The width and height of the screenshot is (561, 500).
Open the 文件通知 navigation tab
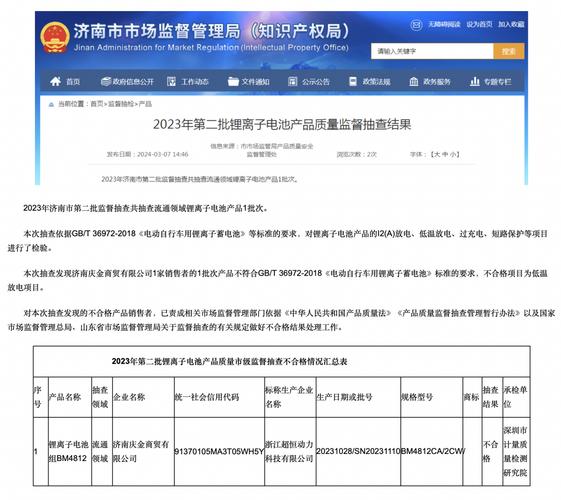pos(249,82)
